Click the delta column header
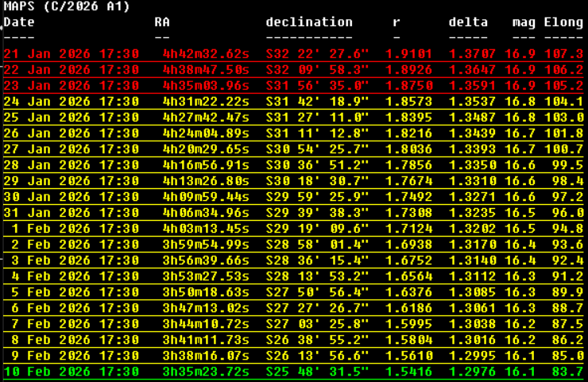 coord(468,22)
